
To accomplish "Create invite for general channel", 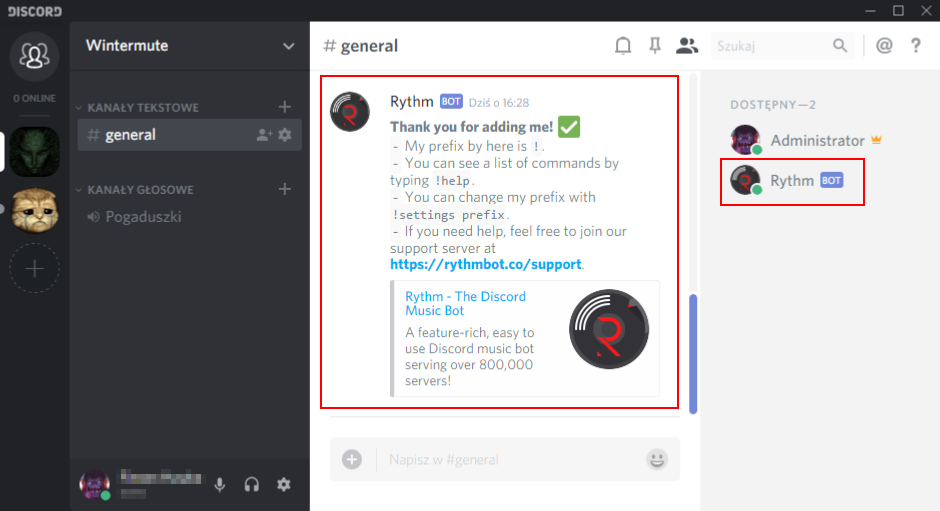I will click(x=264, y=135).
